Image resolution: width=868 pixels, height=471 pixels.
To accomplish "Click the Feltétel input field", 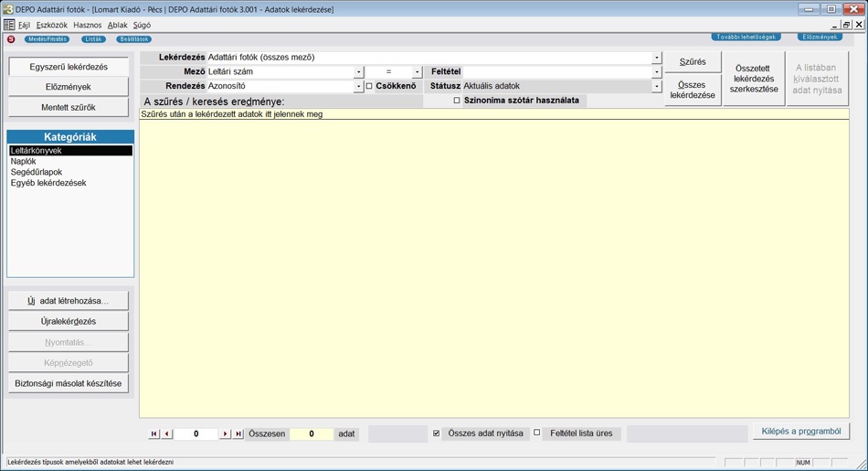I will point(556,72).
